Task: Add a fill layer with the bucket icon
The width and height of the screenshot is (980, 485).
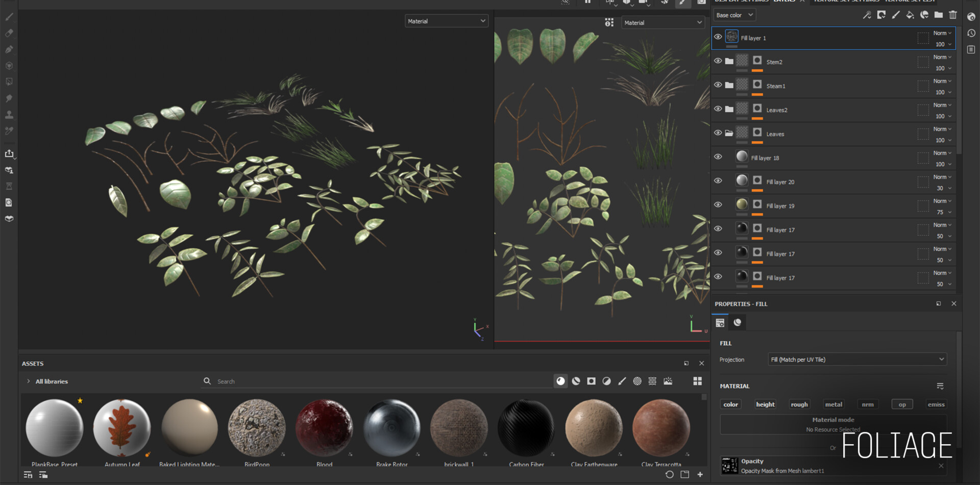Action: [910, 15]
